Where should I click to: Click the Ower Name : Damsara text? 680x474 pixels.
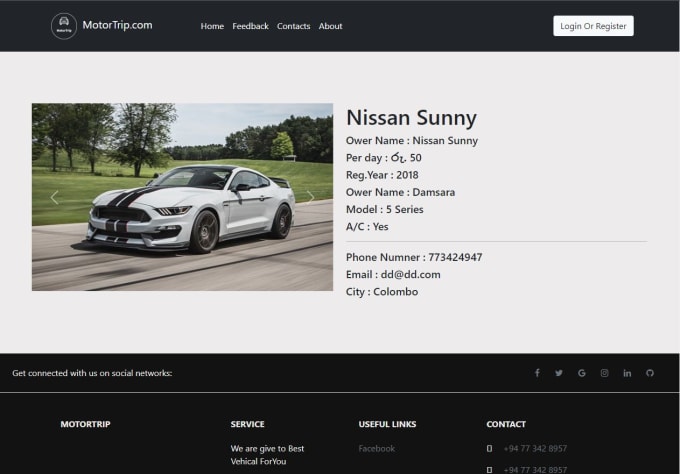click(x=400, y=192)
